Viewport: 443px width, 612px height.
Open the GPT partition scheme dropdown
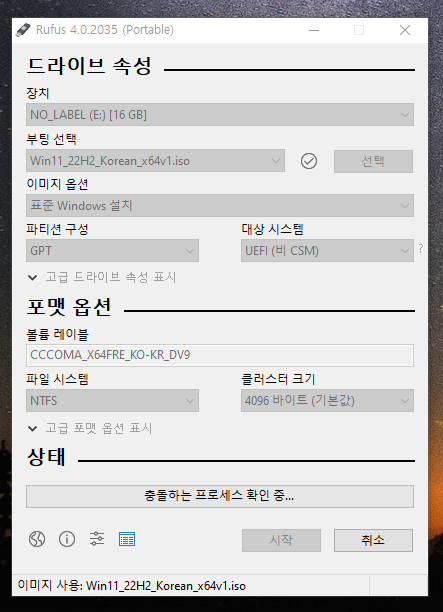[112, 251]
